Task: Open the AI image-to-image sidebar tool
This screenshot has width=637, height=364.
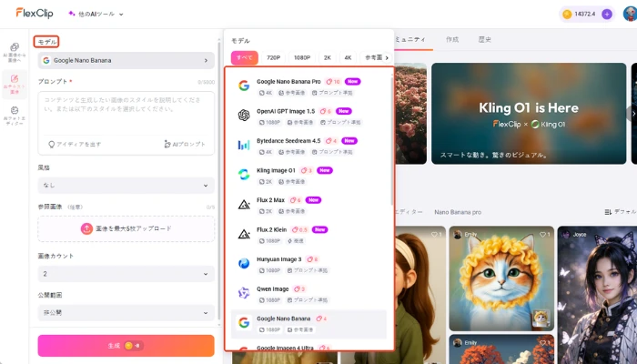Action: [15, 53]
